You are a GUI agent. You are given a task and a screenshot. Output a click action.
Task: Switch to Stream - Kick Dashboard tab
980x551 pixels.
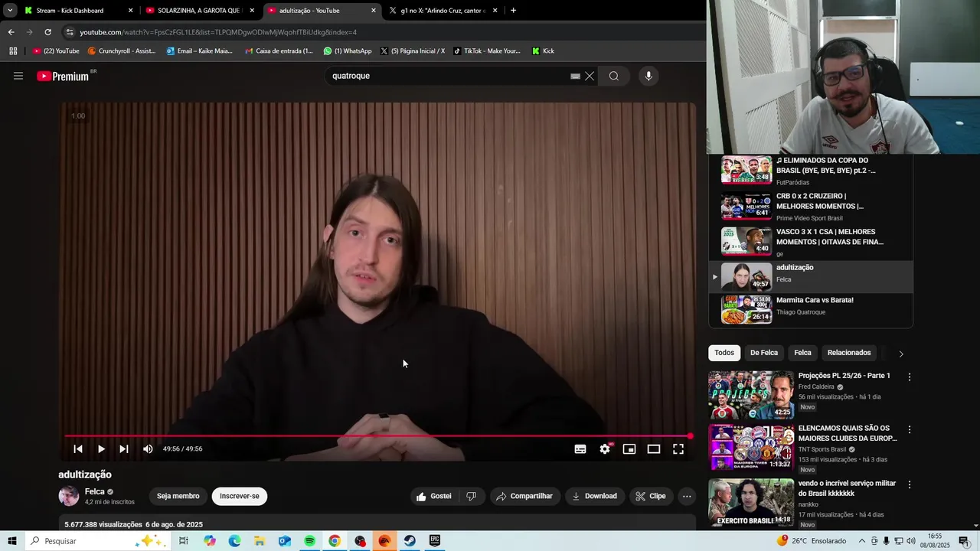(x=79, y=11)
